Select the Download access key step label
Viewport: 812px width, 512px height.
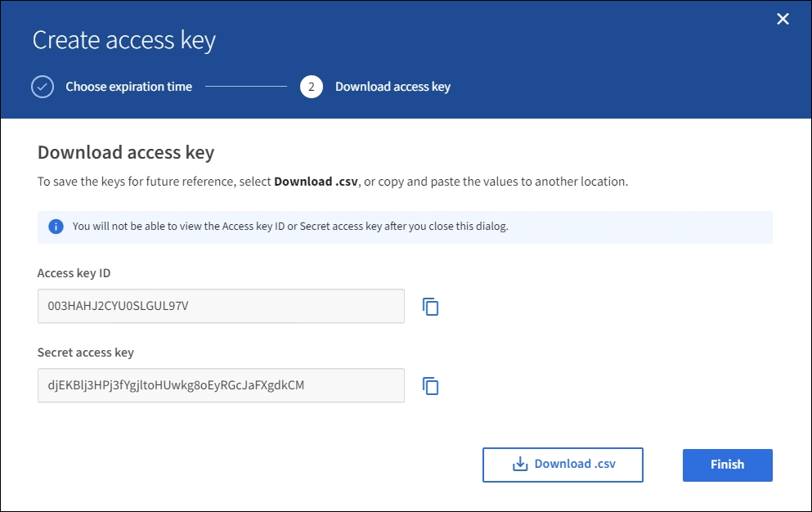[393, 87]
